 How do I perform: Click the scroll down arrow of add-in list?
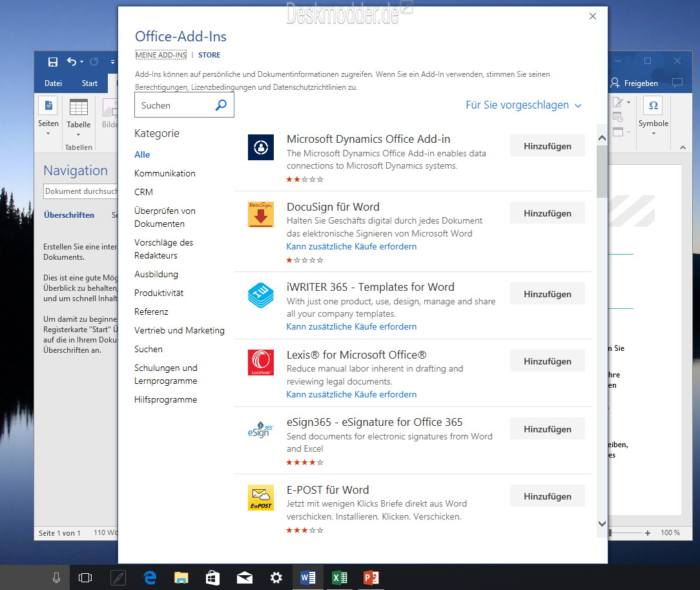(602, 523)
